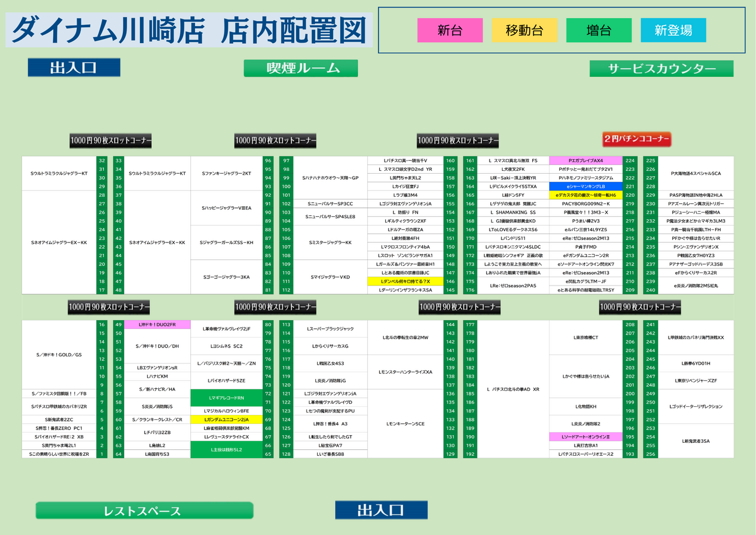Select the LToLOVEるダークネスS6 cell
Image resolution: width=756 pixels, height=535 pixels.
point(513,229)
